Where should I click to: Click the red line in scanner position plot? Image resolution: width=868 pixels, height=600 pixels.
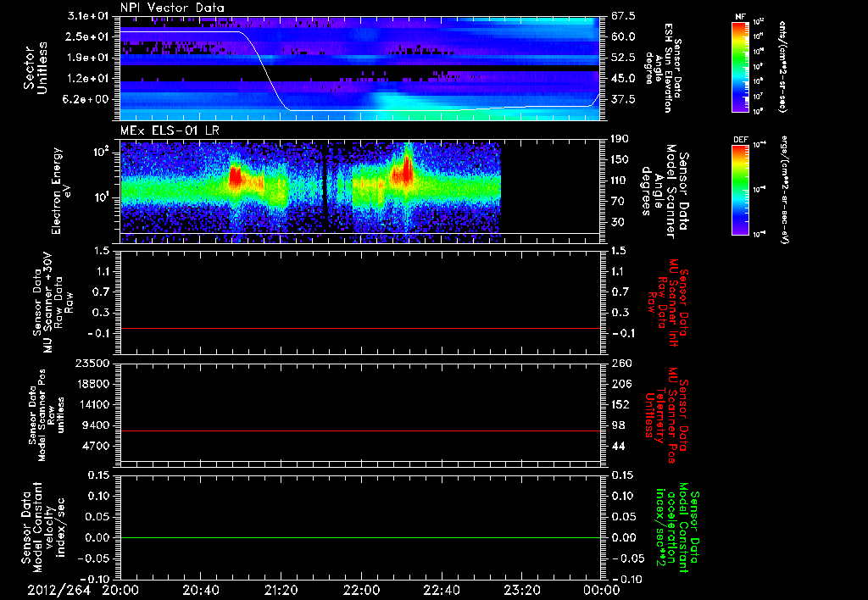[x=359, y=431]
